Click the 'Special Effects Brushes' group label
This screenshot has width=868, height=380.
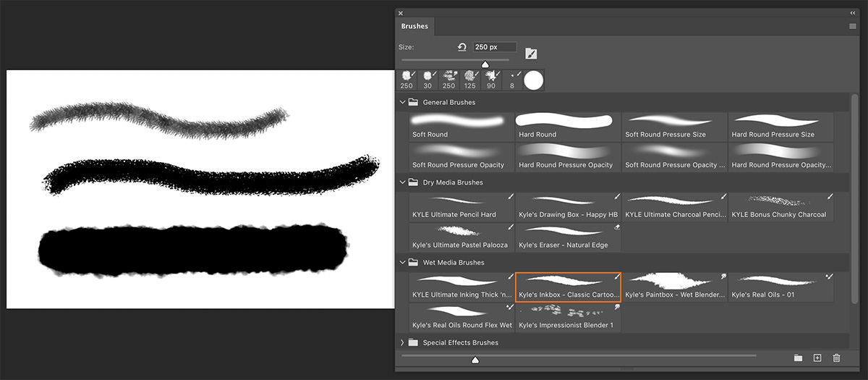point(461,342)
